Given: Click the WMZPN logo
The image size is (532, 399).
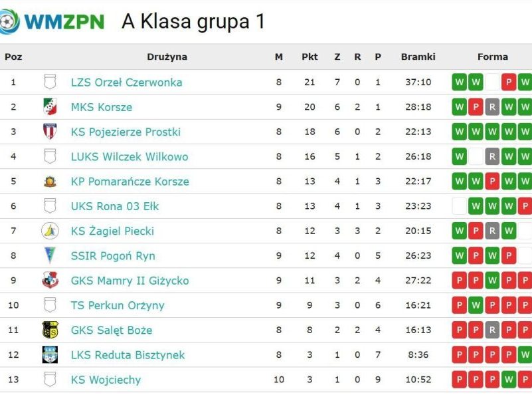Looking at the screenshot, I should click(53, 21).
